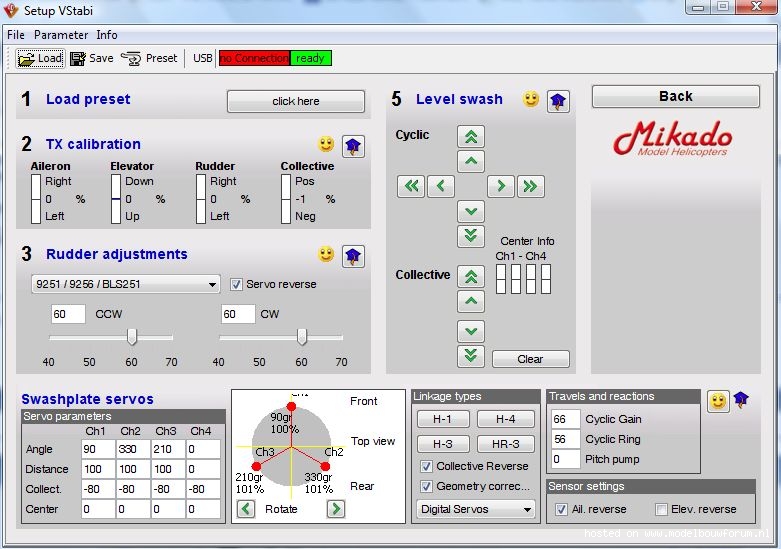The height and width of the screenshot is (549, 781).
Task: Open the help icon next to Rudder adjustments
Action: 353,257
